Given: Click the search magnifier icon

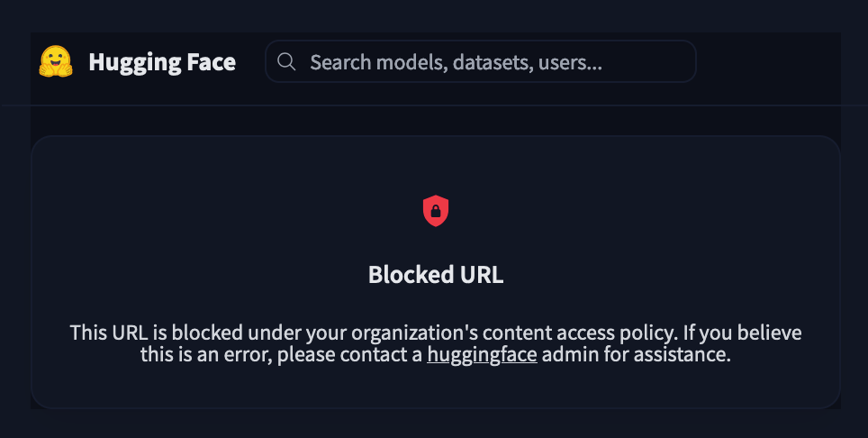Looking at the screenshot, I should coord(287,62).
